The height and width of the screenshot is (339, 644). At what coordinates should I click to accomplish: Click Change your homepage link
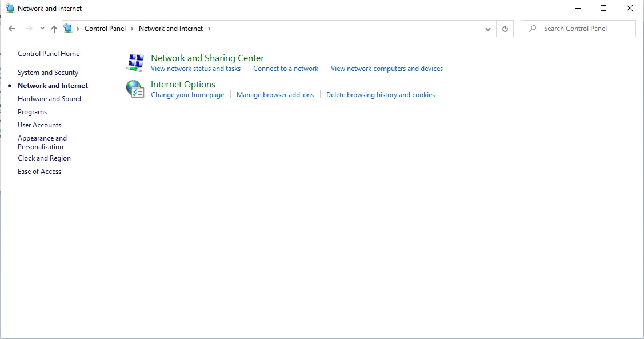[x=187, y=95]
